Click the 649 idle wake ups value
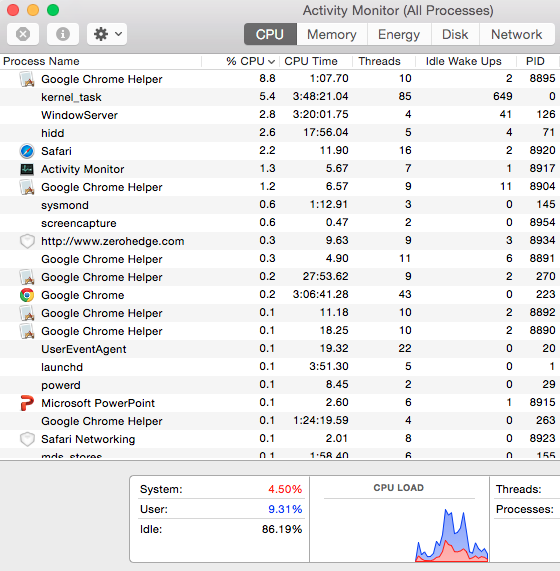560x571 pixels. point(503,96)
